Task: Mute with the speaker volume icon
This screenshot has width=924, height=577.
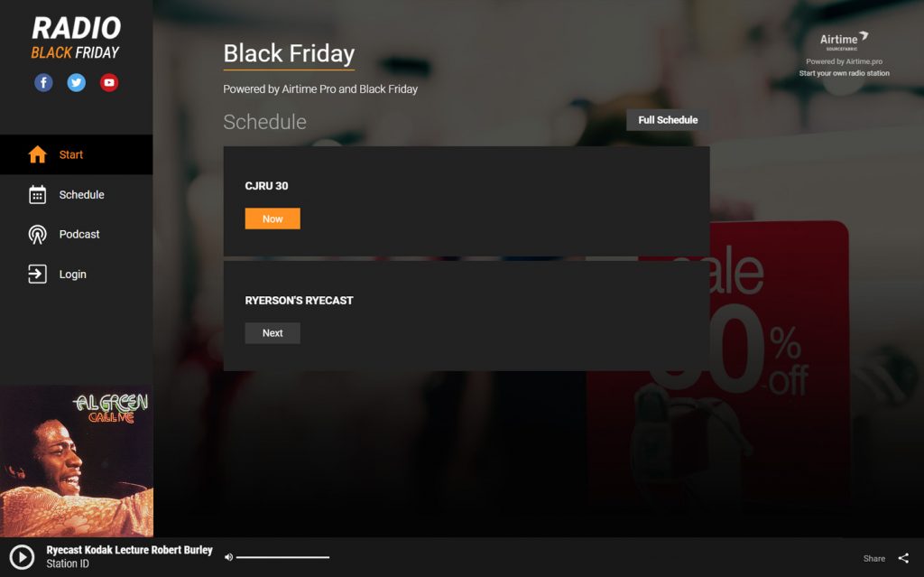Action: coord(228,557)
